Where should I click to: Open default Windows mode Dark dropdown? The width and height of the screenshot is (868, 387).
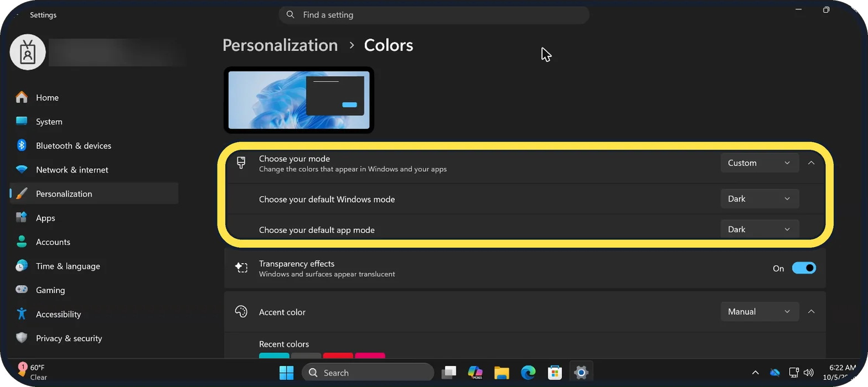[x=759, y=198]
